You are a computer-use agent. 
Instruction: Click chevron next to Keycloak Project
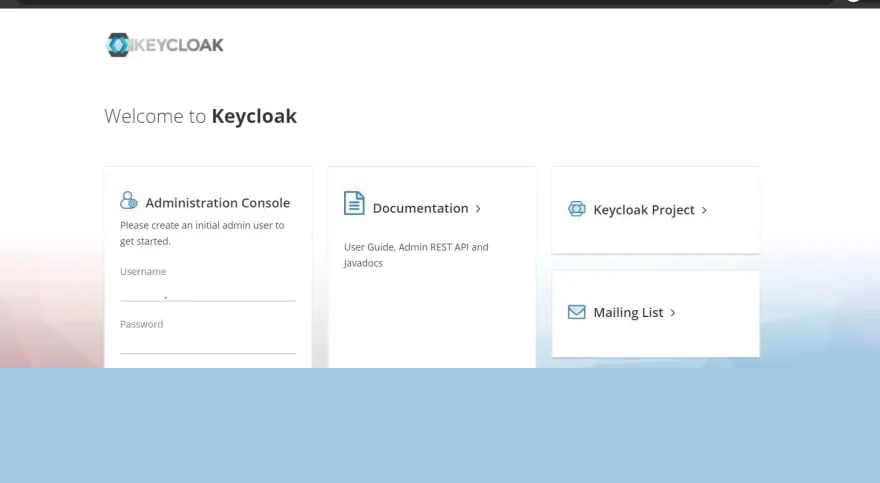704,210
